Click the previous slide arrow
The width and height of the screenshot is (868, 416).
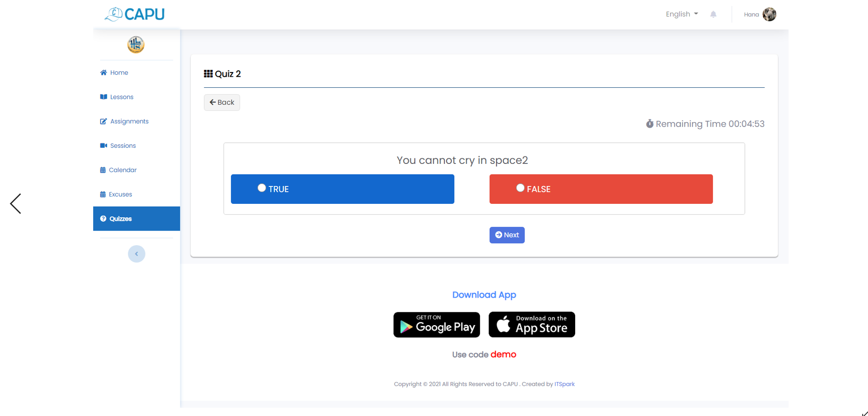point(16,203)
